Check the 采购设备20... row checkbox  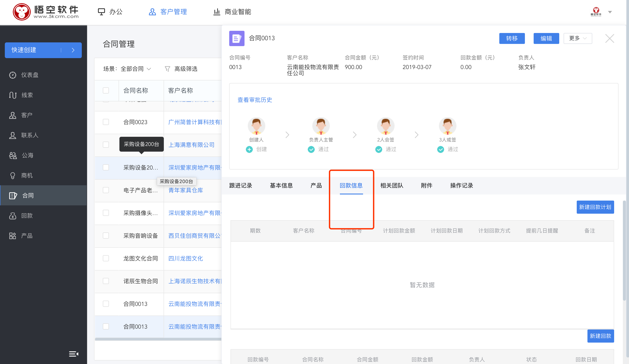106,167
